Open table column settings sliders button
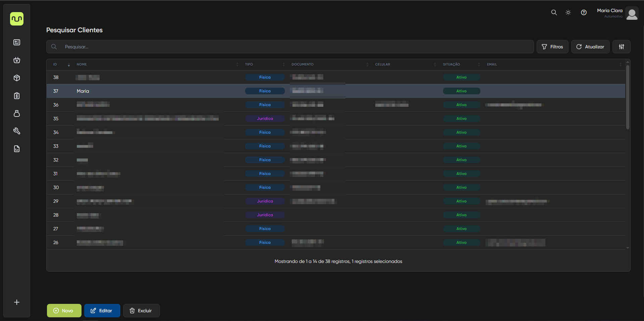Image resolution: width=644 pixels, height=321 pixels. click(621, 47)
